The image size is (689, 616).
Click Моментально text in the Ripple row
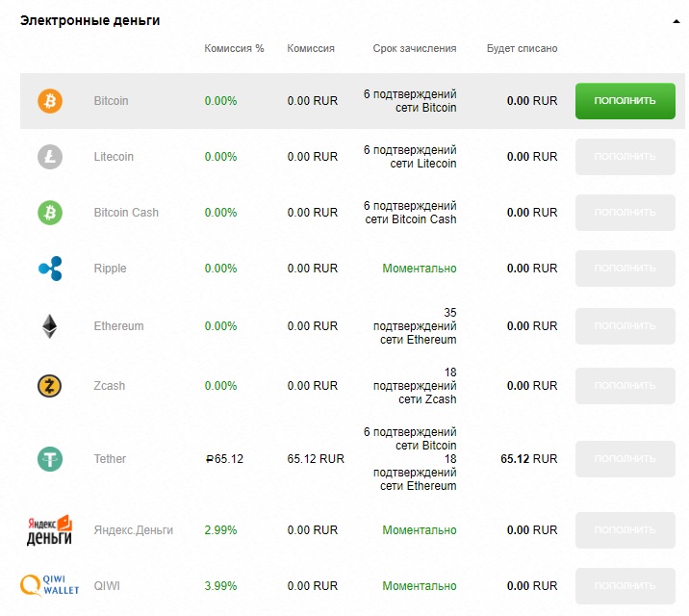coord(420,269)
